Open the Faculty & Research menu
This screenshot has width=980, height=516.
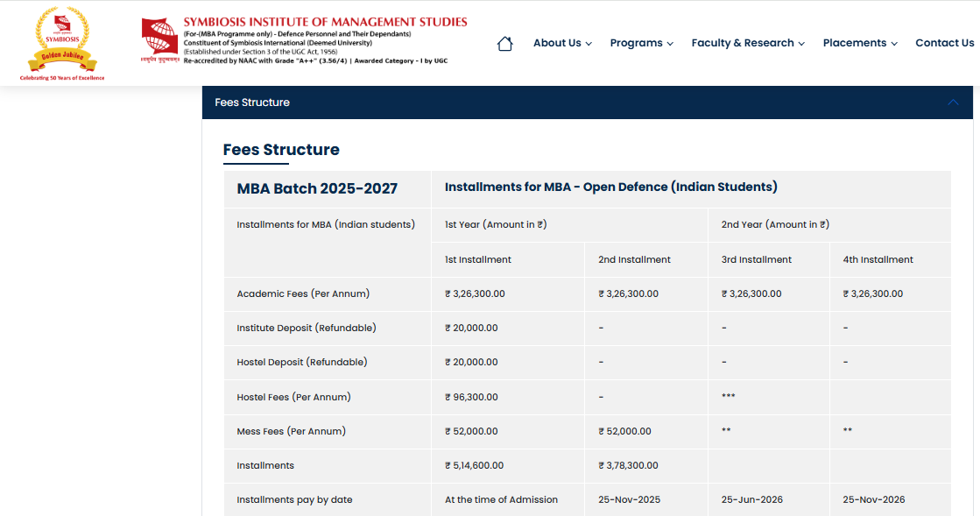click(743, 43)
